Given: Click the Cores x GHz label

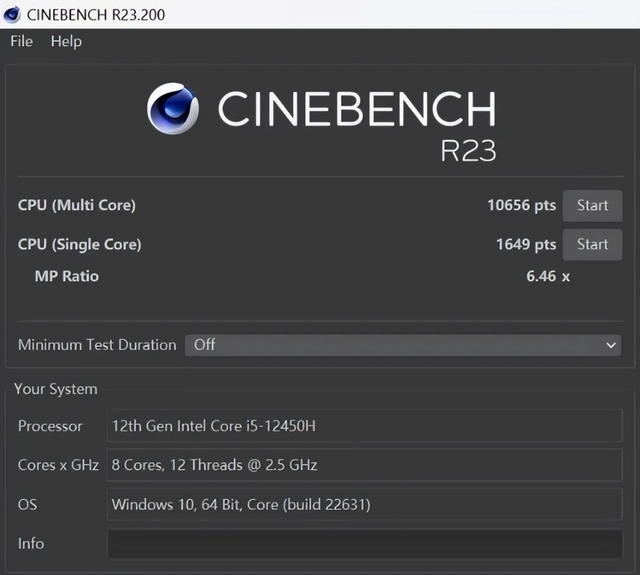Looking at the screenshot, I should (58, 465).
